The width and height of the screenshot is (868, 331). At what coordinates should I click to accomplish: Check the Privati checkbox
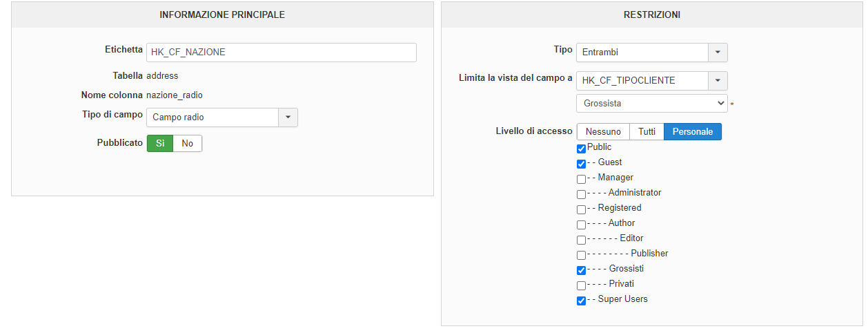point(581,285)
